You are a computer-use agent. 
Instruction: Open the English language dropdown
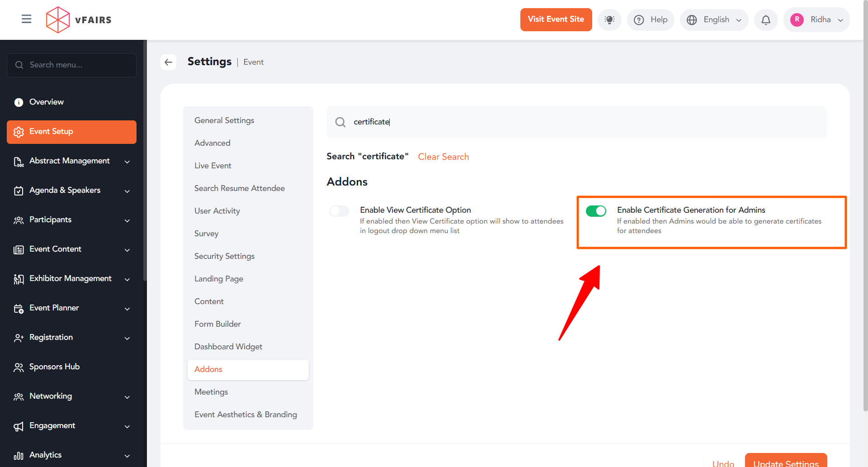(x=714, y=20)
